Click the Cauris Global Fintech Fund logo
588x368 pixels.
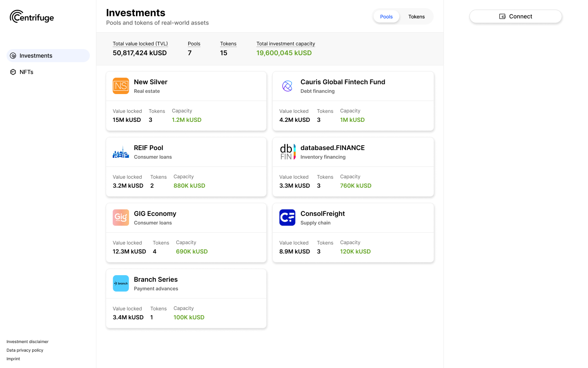(287, 86)
